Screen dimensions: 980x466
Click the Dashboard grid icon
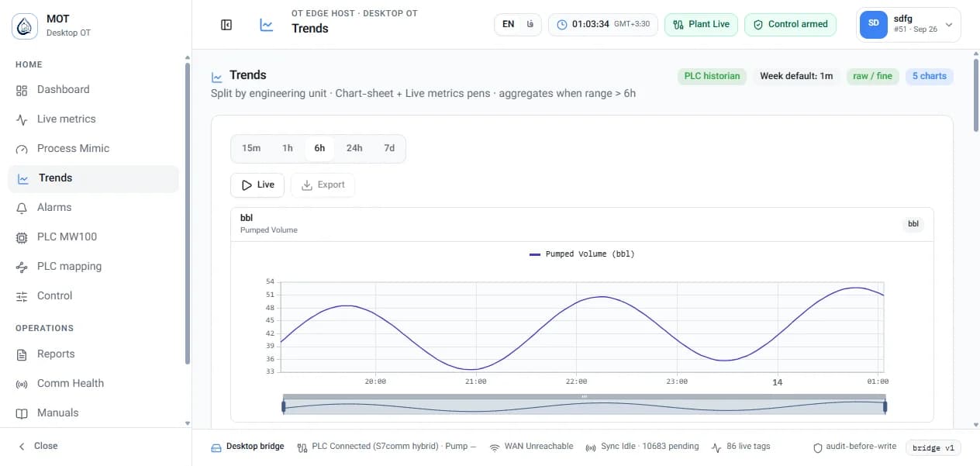(x=22, y=90)
